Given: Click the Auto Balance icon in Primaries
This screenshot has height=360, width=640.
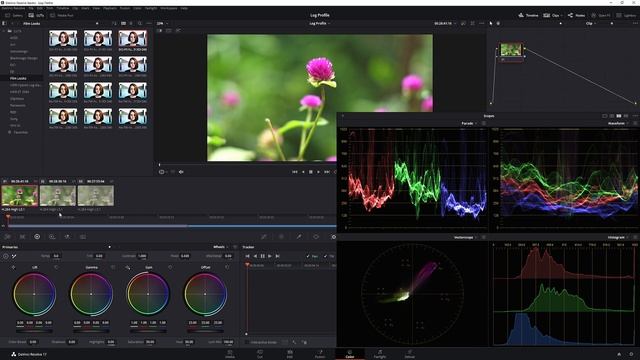Looking at the screenshot, I should [6, 256].
